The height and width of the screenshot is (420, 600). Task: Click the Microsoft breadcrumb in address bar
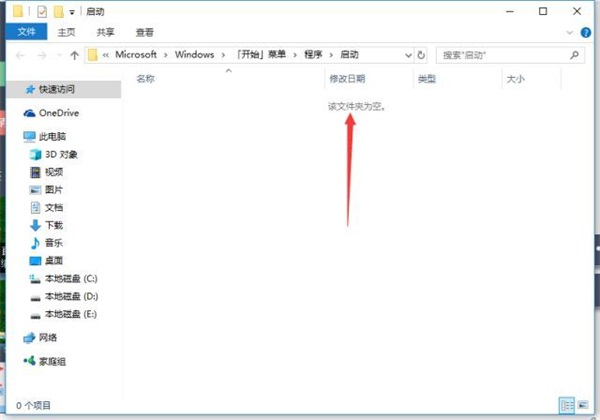pos(136,55)
